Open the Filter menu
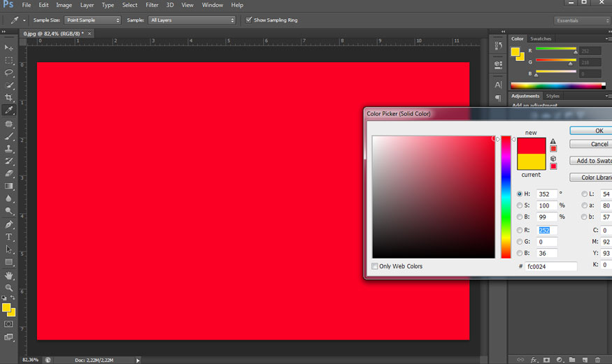 coord(152,5)
